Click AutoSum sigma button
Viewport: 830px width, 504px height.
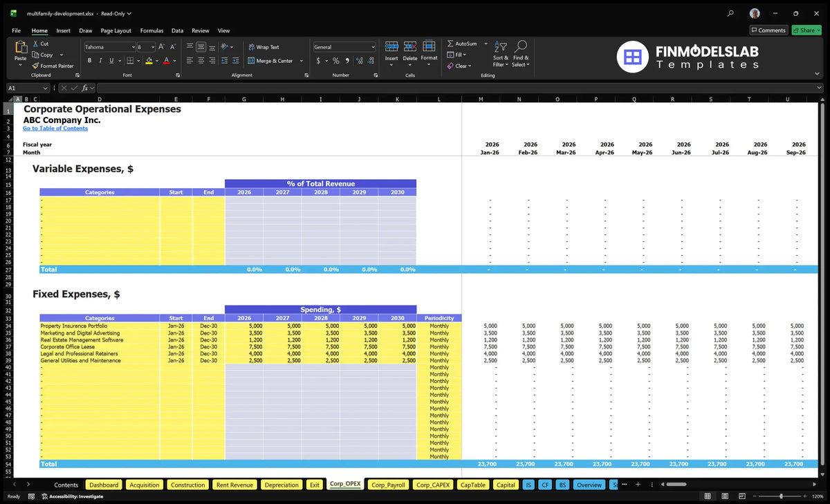[x=463, y=44]
